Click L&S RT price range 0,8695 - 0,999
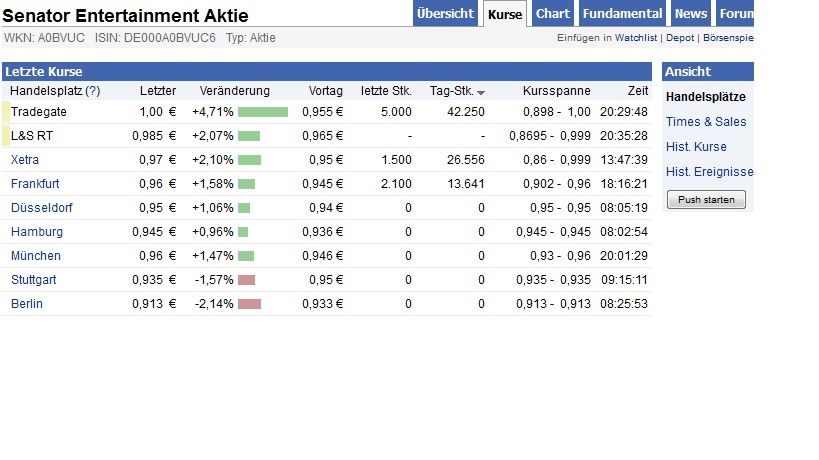Screen dimensions: 819x460 tap(549, 136)
